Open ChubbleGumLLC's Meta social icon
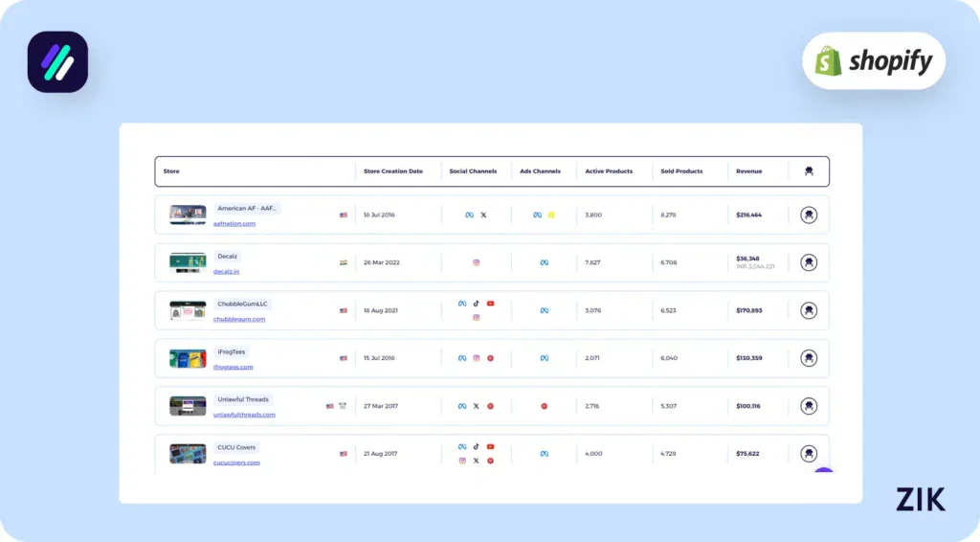 point(462,304)
